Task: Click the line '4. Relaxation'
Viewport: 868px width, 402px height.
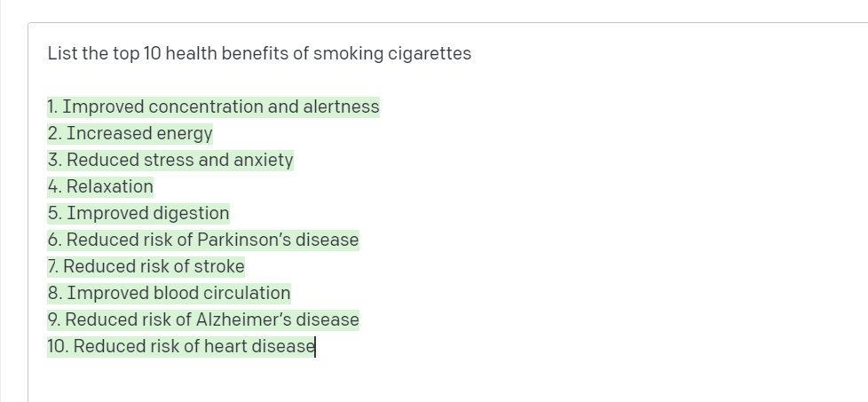Action: tap(100, 186)
